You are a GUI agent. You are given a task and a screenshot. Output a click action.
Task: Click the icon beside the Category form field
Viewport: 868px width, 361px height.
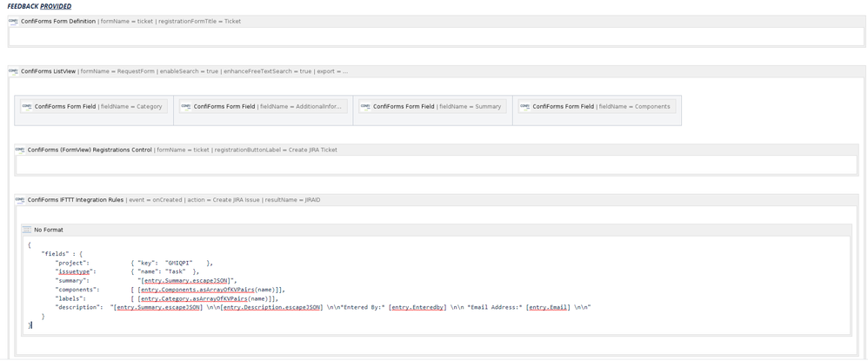pos(27,106)
